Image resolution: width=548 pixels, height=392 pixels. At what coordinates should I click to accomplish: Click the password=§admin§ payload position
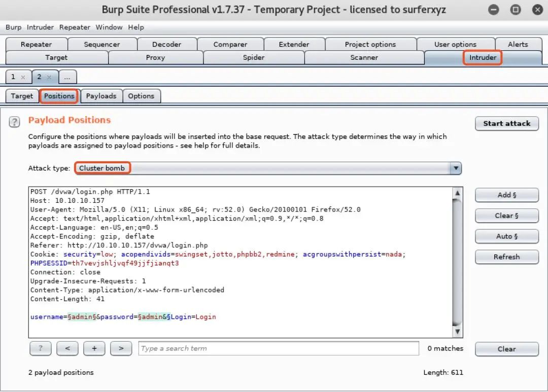[135, 317]
